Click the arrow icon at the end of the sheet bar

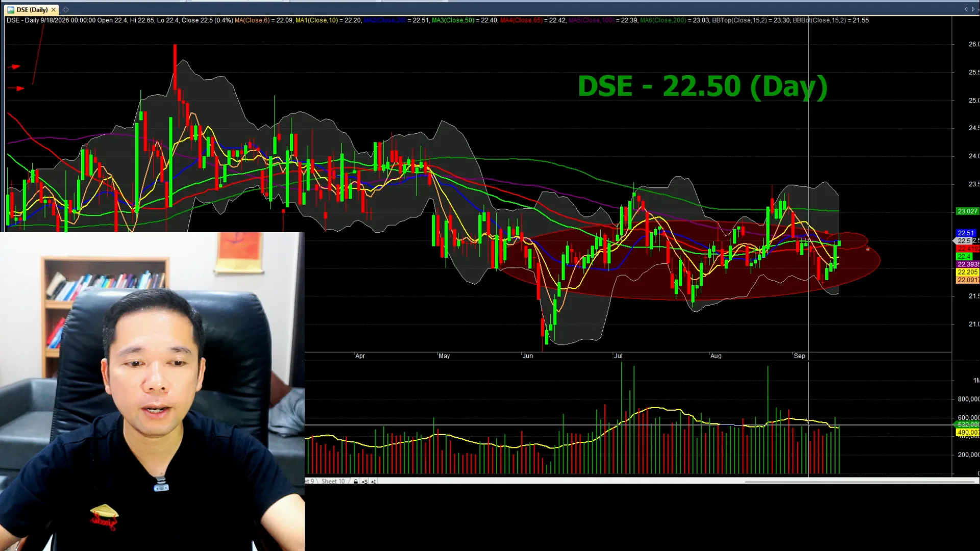coord(373,481)
